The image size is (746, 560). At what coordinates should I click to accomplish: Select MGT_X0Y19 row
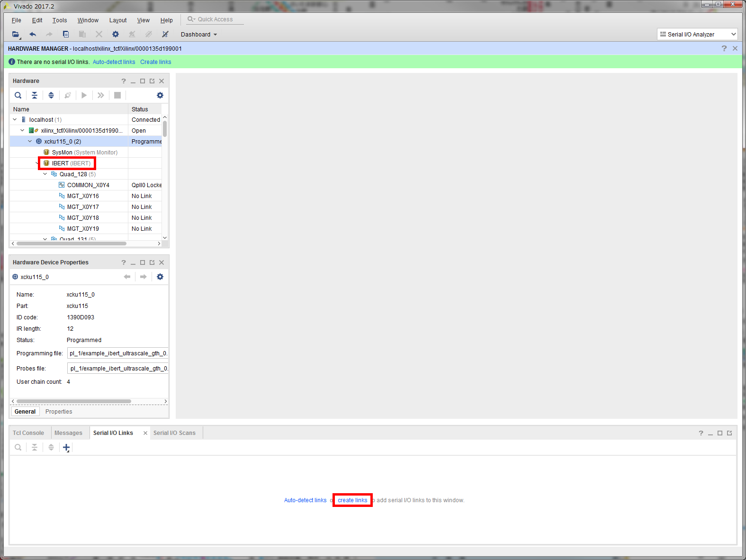(x=86, y=229)
